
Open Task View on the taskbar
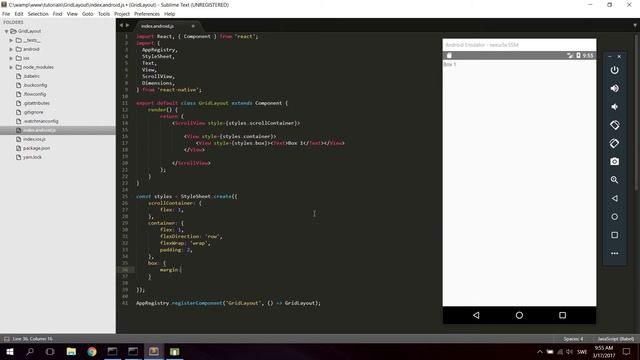(50, 351)
